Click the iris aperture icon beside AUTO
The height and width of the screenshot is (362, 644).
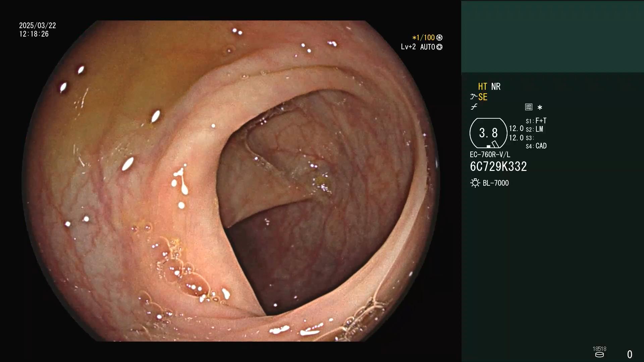[439, 47]
